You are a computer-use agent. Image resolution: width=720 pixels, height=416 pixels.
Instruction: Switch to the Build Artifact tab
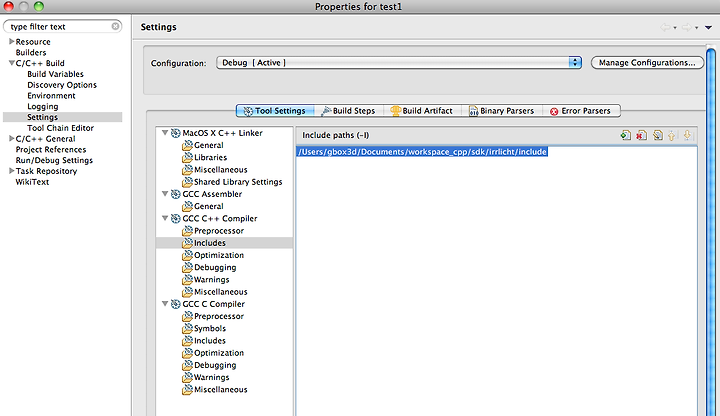click(x=422, y=111)
